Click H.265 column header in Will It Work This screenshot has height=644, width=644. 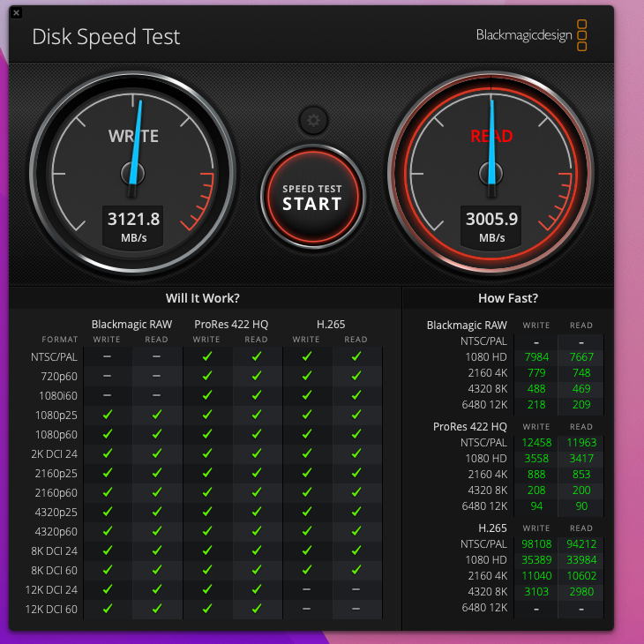coord(331,325)
